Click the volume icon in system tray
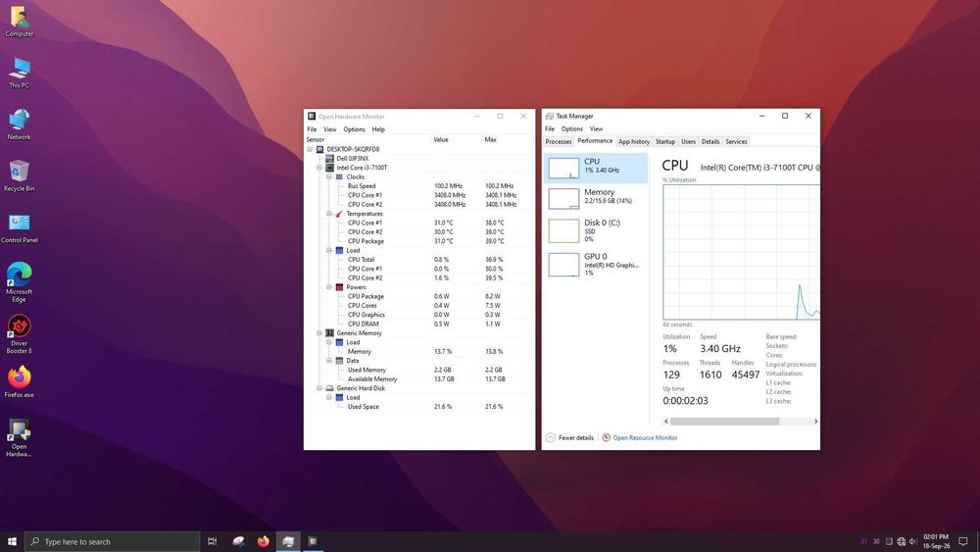The height and width of the screenshot is (552, 980). pos(913,541)
